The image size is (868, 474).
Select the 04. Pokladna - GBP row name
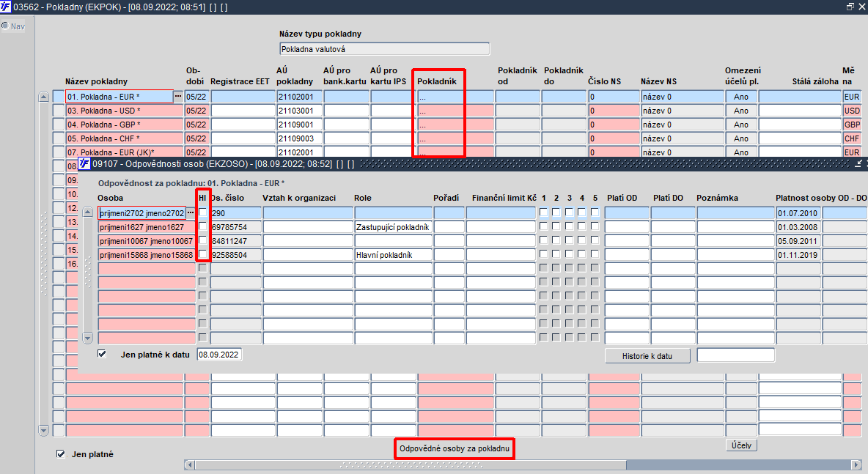[x=125, y=125]
